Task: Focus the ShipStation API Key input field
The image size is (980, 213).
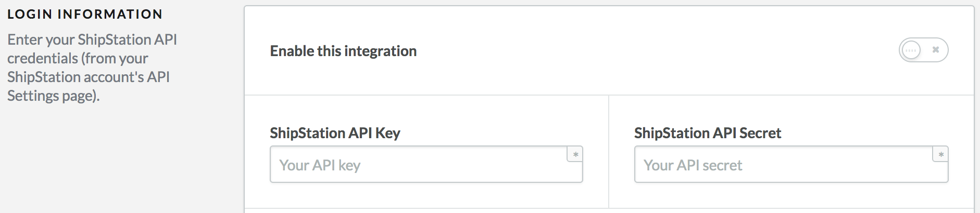Action: point(417,165)
